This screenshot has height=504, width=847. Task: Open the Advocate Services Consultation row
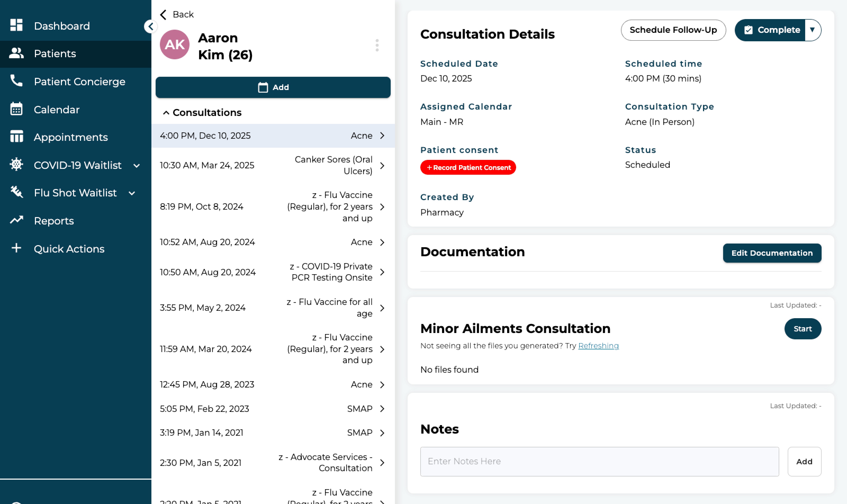point(273,462)
